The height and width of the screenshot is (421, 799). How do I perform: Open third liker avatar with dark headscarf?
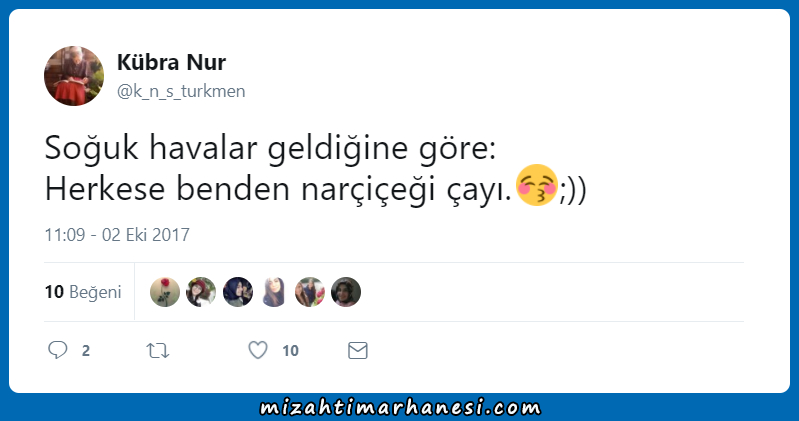[x=237, y=292]
